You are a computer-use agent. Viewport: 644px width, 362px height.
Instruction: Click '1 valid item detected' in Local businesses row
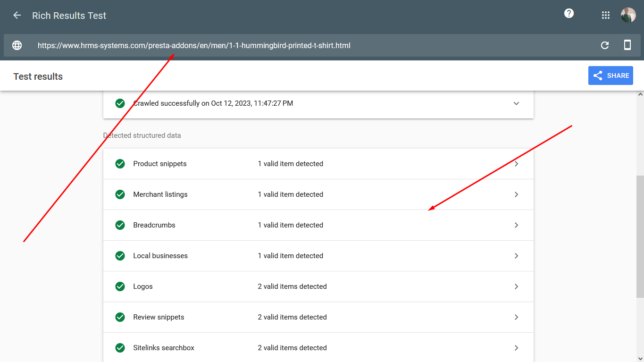(x=291, y=256)
